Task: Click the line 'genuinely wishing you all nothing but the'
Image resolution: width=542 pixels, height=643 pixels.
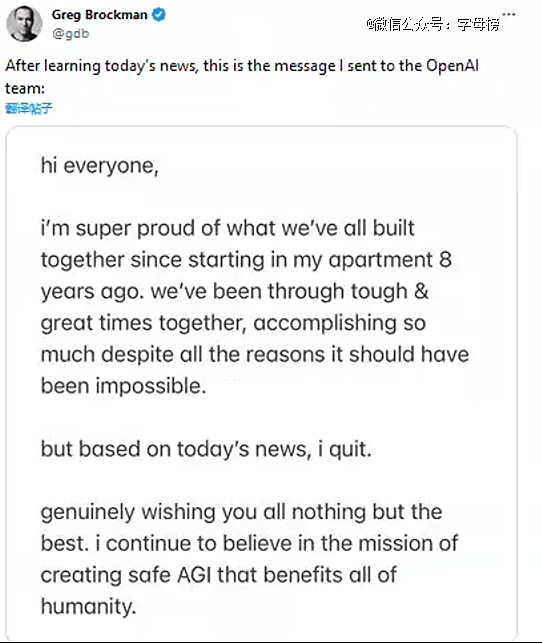Action: tap(241, 512)
